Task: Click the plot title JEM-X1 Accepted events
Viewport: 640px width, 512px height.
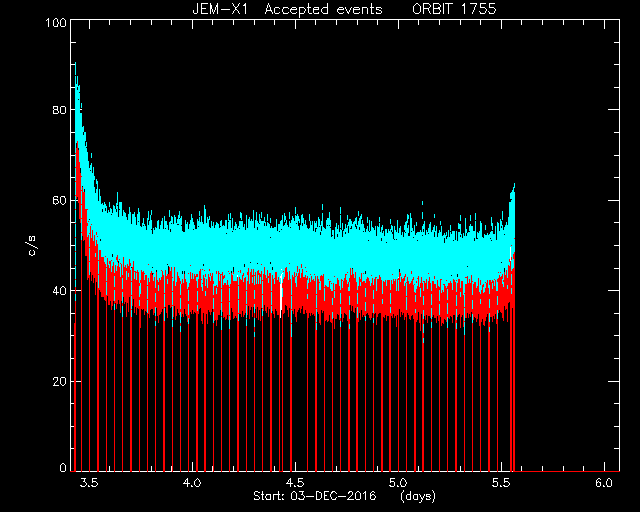Action: (x=287, y=9)
